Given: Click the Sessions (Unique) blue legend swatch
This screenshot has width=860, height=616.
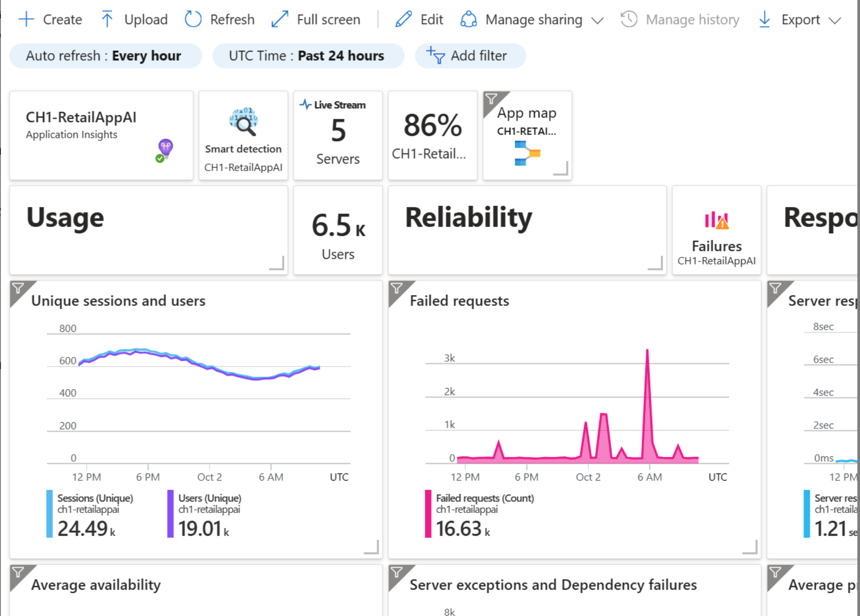Looking at the screenshot, I should pos(50,514).
